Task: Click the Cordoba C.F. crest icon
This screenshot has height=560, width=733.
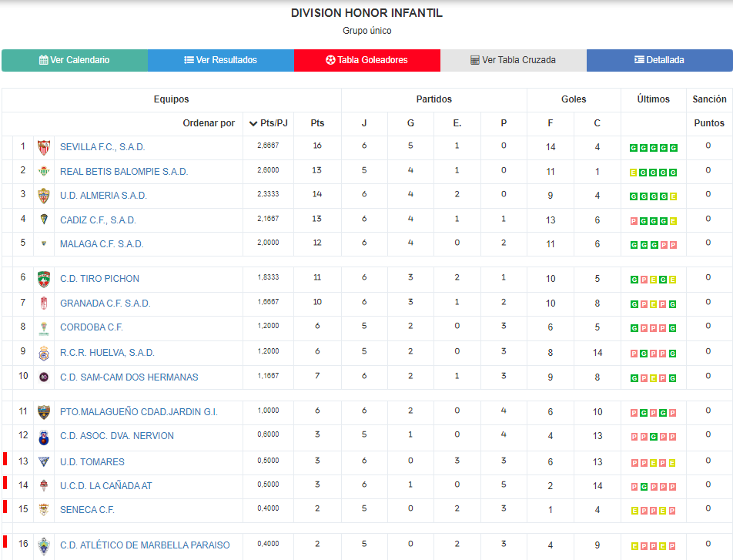Action: [44, 328]
